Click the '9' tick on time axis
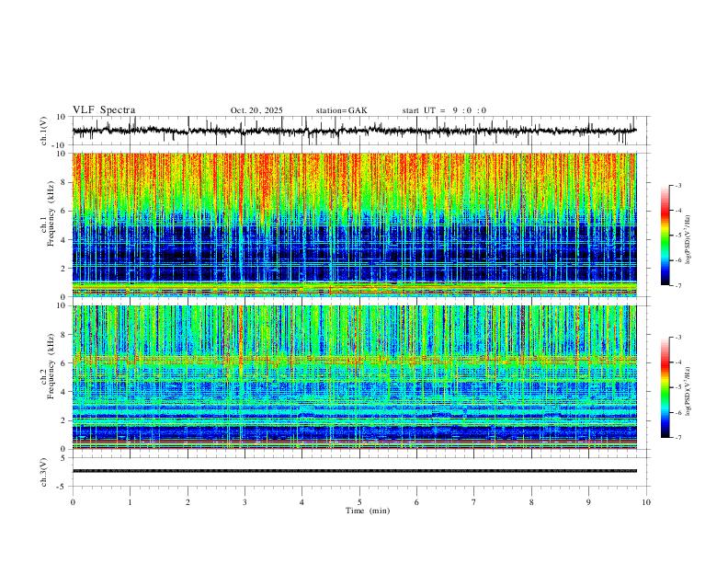 pyautogui.click(x=588, y=502)
